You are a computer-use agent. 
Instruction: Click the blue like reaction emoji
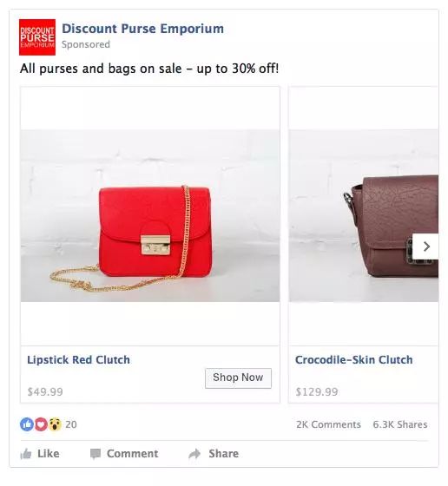pyautogui.click(x=27, y=424)
